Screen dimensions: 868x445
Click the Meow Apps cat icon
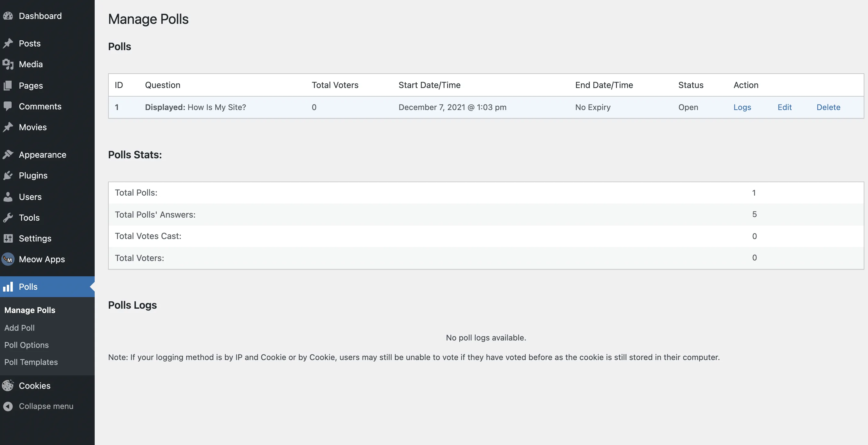tap(8, 259)
